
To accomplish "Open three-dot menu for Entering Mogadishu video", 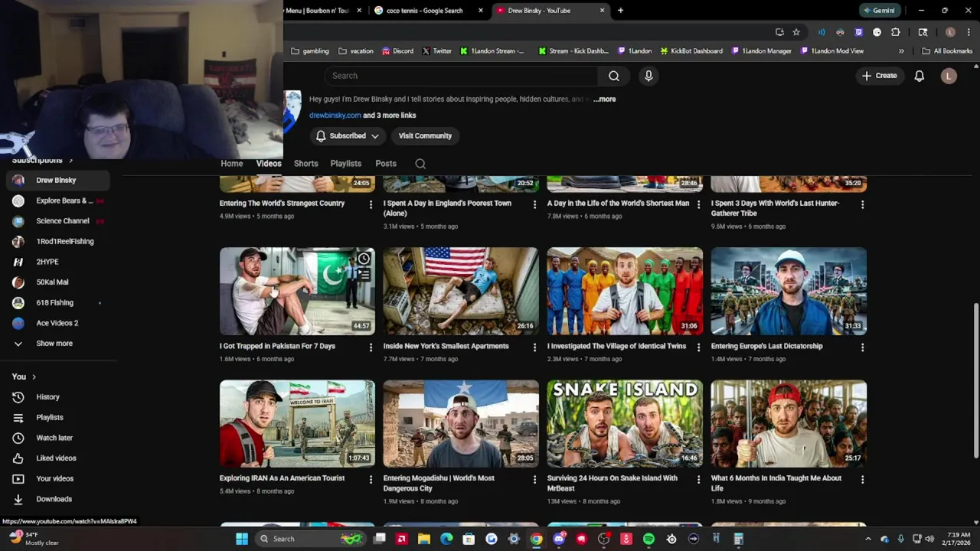I will (x=534, y=479).
